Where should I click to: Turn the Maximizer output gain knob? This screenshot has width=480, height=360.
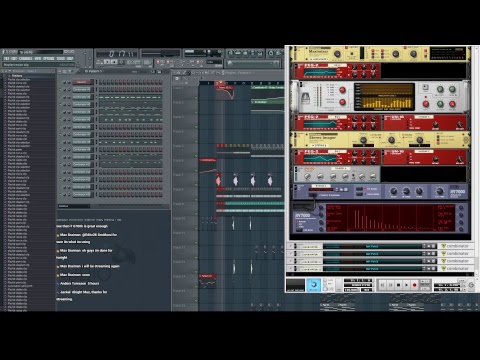point(396,54)
